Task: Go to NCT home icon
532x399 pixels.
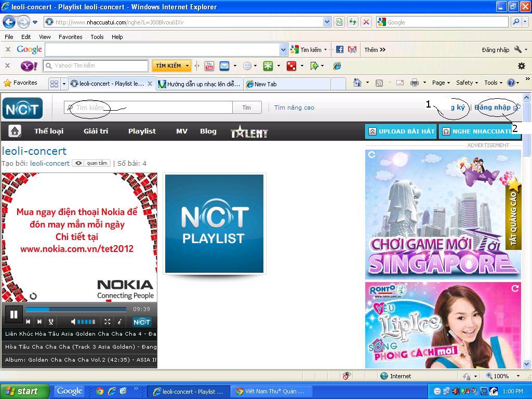Action: point(15,131)
